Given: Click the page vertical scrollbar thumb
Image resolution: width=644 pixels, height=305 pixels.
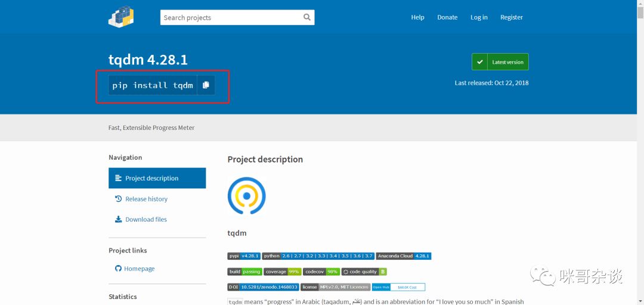Looking at the screenshot, I should (640, 13).
